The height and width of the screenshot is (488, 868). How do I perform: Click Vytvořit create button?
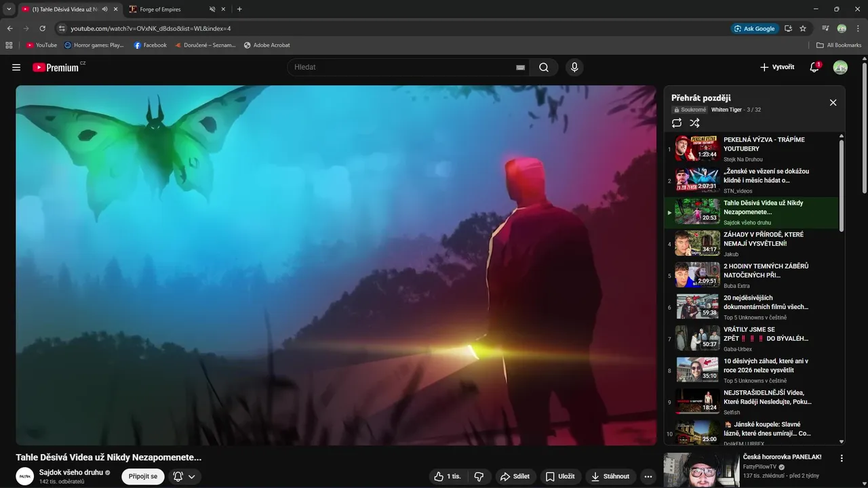click(777, 67)
